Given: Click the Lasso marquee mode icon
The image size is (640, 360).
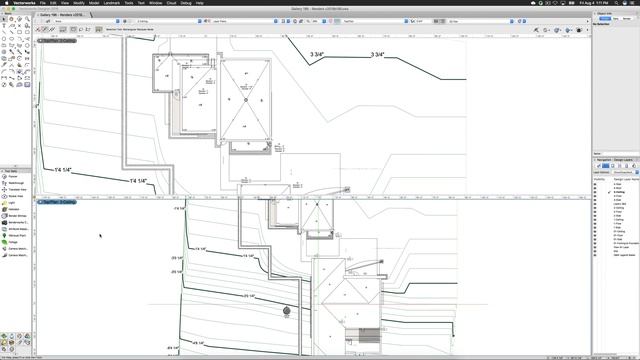Looking at the screenshot, I should 81,29.
